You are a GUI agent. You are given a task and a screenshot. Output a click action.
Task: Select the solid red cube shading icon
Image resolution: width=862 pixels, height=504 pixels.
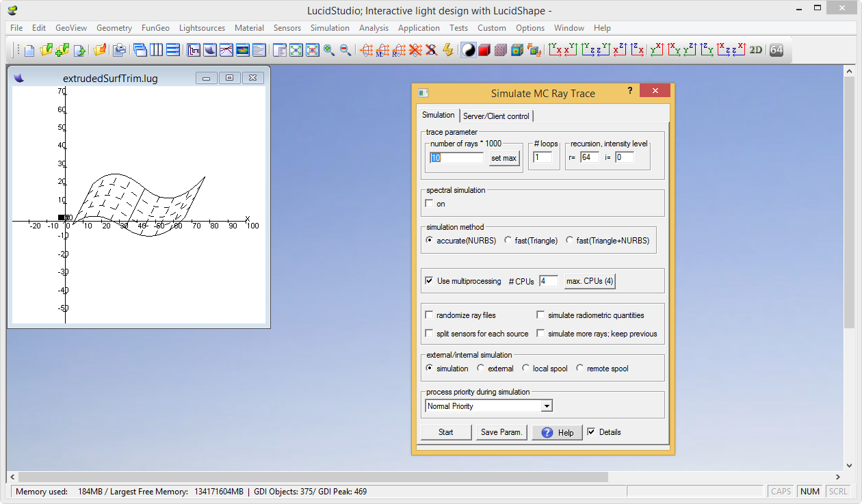(484, 50)
